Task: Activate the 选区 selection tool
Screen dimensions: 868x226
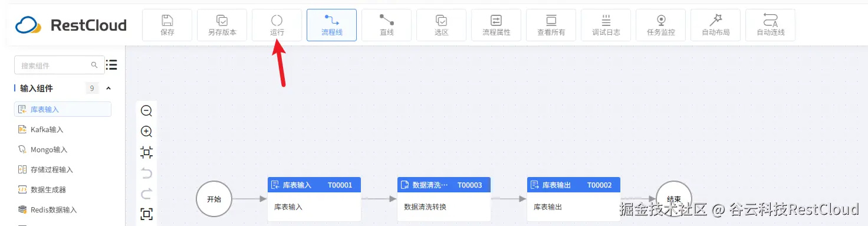Action: 442,25
